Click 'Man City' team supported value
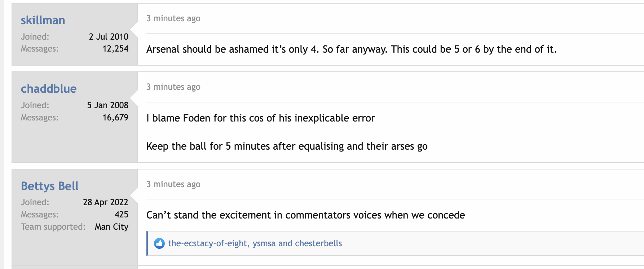Screen dimensions: 644x269 [x=111, y=227]
